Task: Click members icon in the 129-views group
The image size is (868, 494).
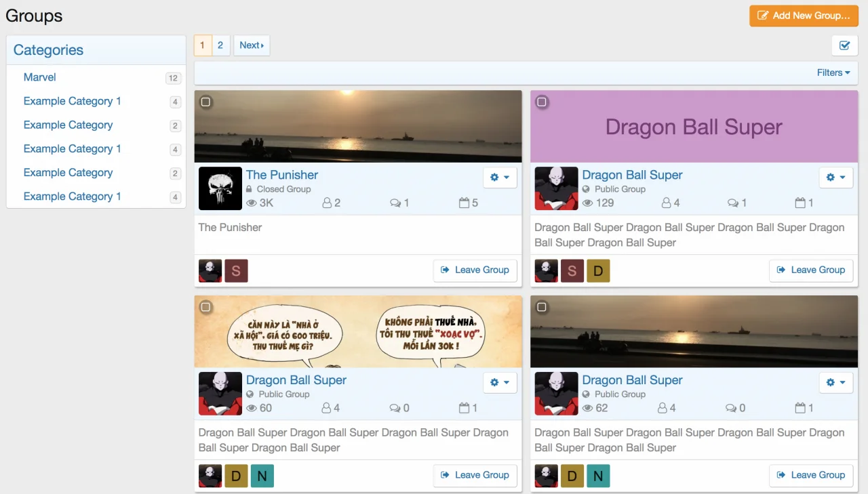Action: pyautogui.click(x=666, y=203)
